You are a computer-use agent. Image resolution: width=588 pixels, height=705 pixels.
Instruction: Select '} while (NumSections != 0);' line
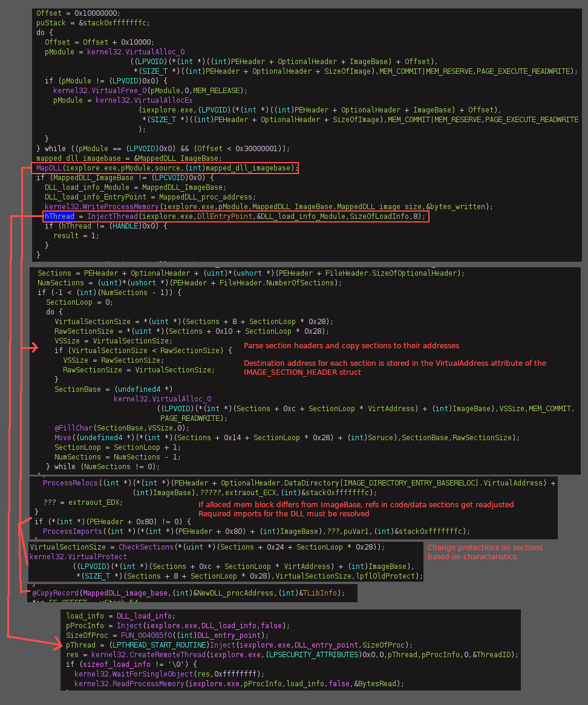point(103,467)
